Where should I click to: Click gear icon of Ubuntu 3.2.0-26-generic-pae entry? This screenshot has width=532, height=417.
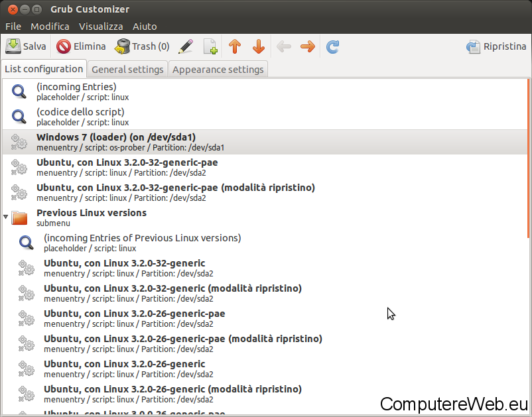[x=27, y=318]
